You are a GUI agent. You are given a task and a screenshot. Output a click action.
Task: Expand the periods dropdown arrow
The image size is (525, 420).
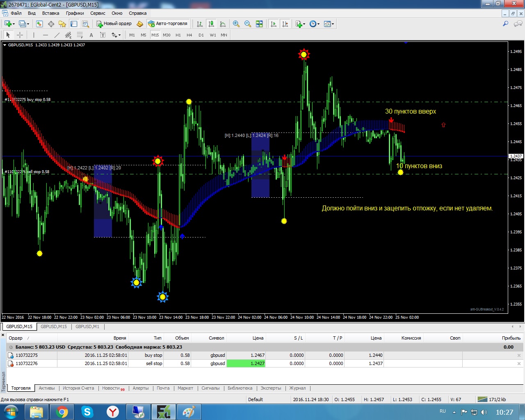click(318, 24)
